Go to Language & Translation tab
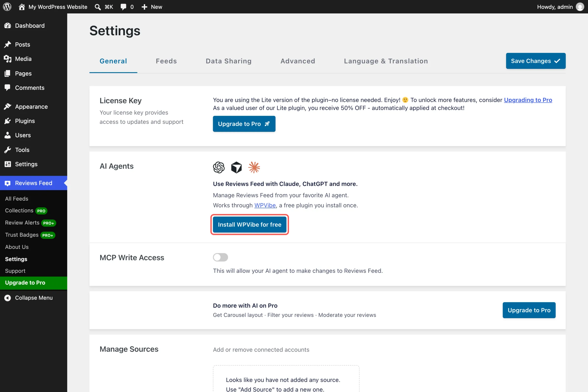The width and height of the screenshot is (588, 392). click(386, 61)
